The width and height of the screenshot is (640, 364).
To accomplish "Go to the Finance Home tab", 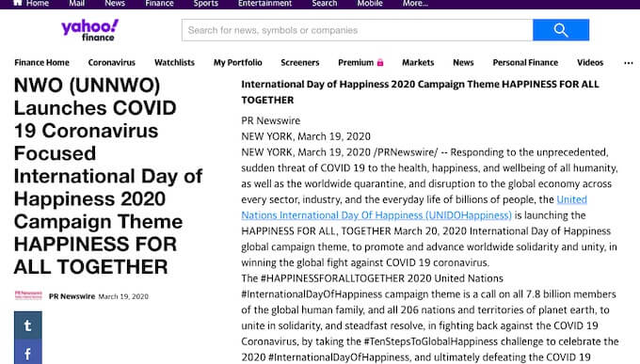I will (x=41, y=62).
